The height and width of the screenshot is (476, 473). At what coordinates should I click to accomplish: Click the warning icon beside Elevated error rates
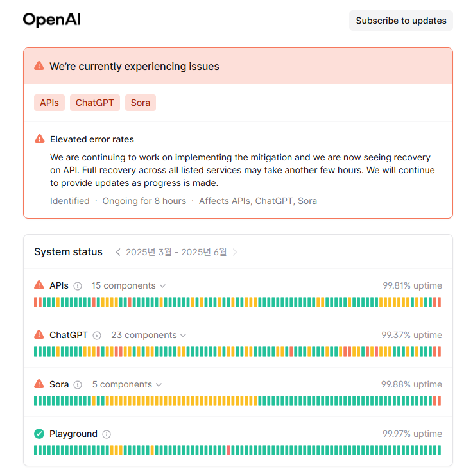point(40,139)
